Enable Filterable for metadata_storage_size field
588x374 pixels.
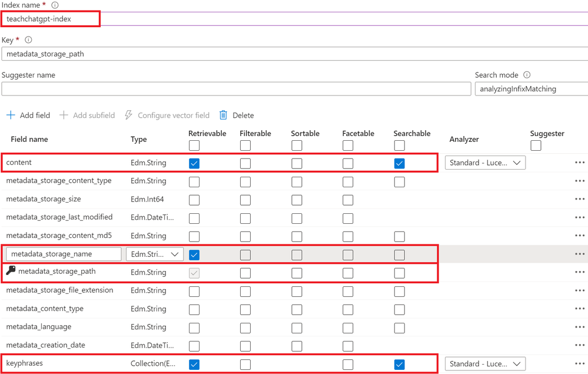pos(245,200)
